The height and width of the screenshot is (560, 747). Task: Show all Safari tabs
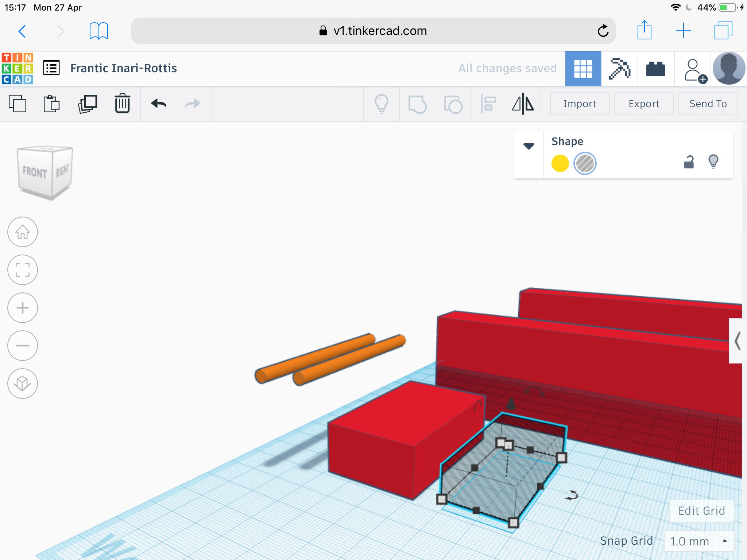[x=723, y=31]
